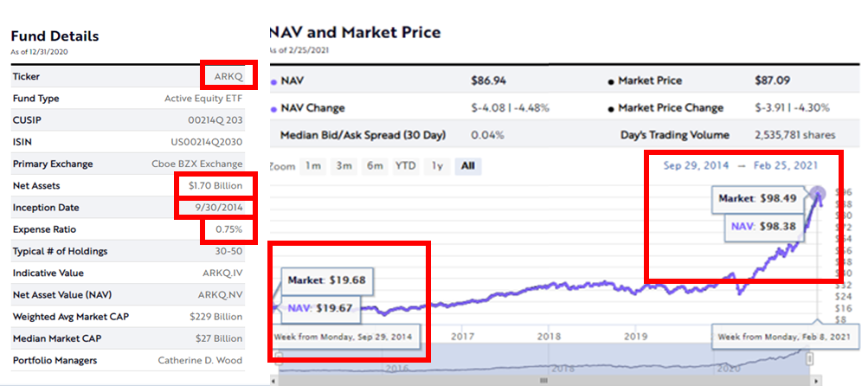This screenshot has width=868, height=386.
Task: Click the scrollbar right arrow under chart
Action: tap(817, 381)
